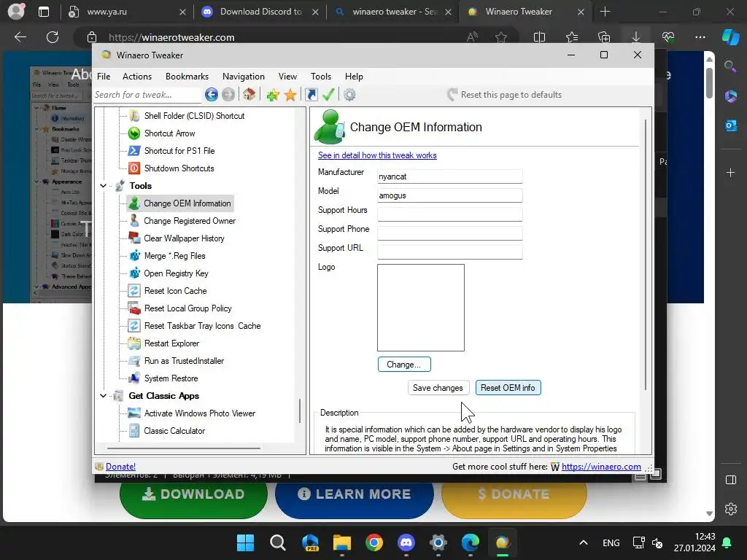Open Discord from the taskbar
Viewport: 747px width, 560px height.
406,542
